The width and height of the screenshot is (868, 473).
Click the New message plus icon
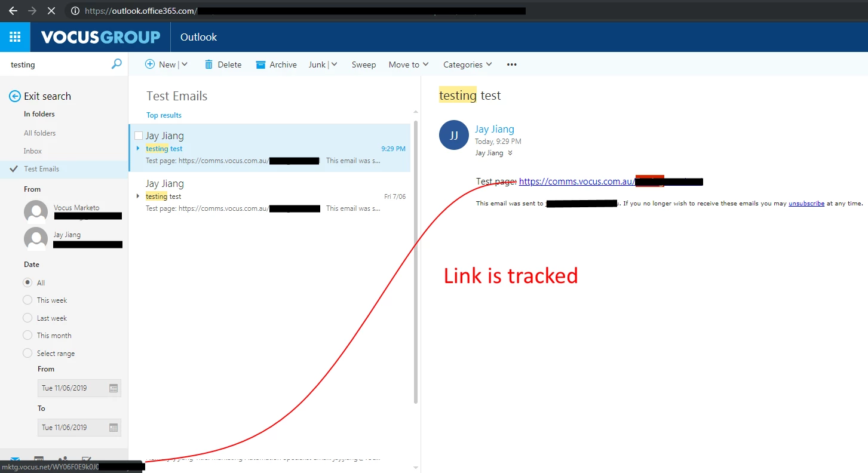pyautogui.click(x=150, y=64)
